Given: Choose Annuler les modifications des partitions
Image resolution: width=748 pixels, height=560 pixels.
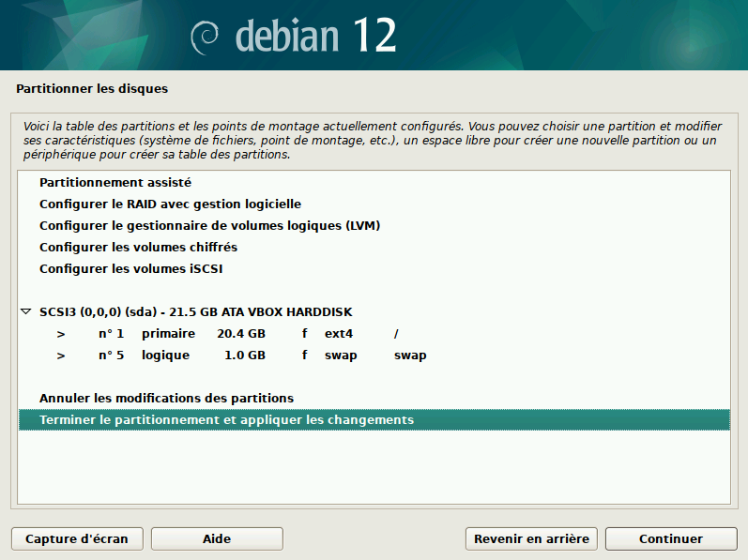Looking at the screenshot, I should click(374, 398).
